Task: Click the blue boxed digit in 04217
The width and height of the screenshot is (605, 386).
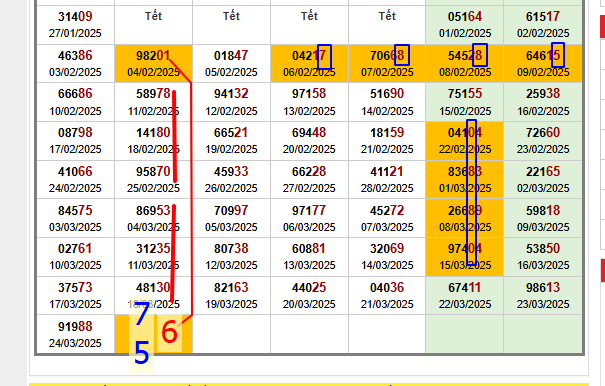Action: [324, 57]
